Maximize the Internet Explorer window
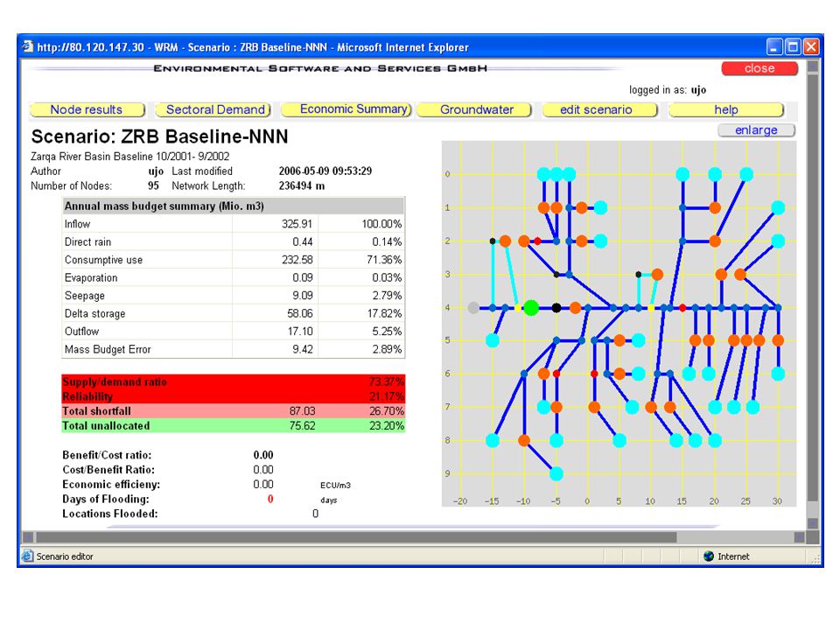Image resolution: width=840 pixels, height=630 pixels. pos(793,47)
